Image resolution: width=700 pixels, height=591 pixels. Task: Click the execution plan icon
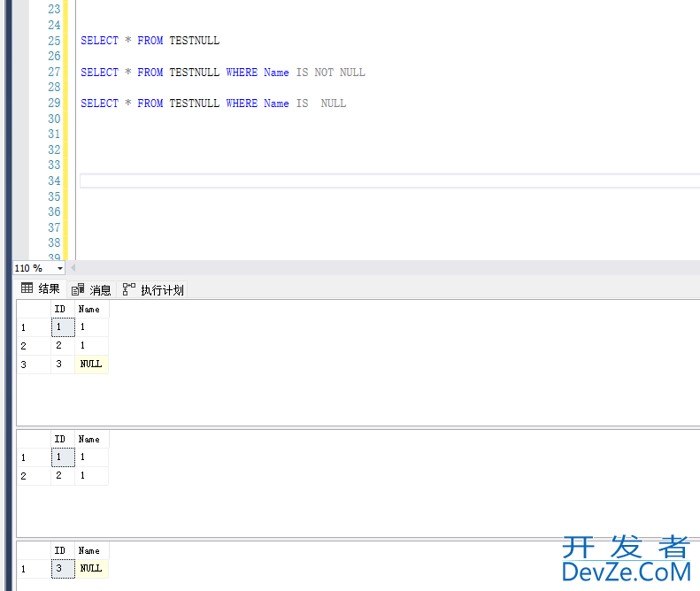[128, 289]
